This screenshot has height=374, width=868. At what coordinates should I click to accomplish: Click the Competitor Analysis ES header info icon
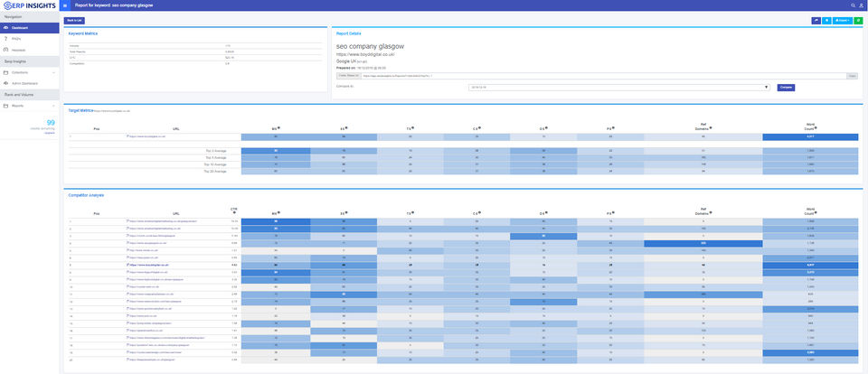click(347, 212)
